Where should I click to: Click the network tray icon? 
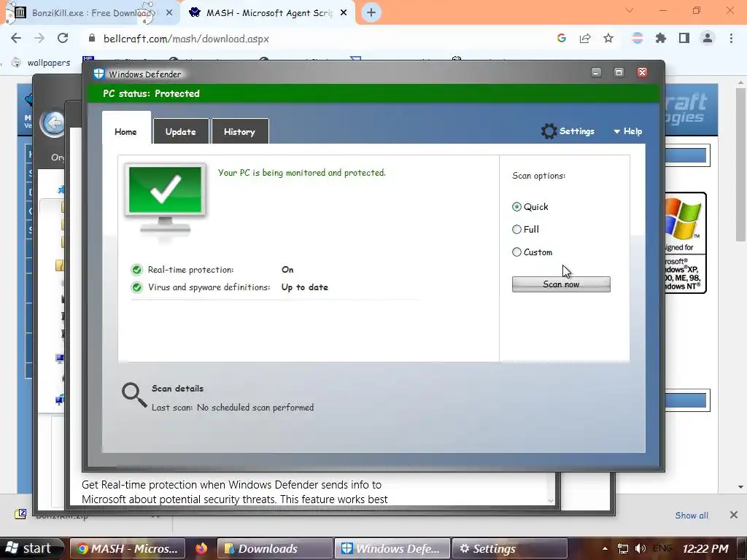622,548
